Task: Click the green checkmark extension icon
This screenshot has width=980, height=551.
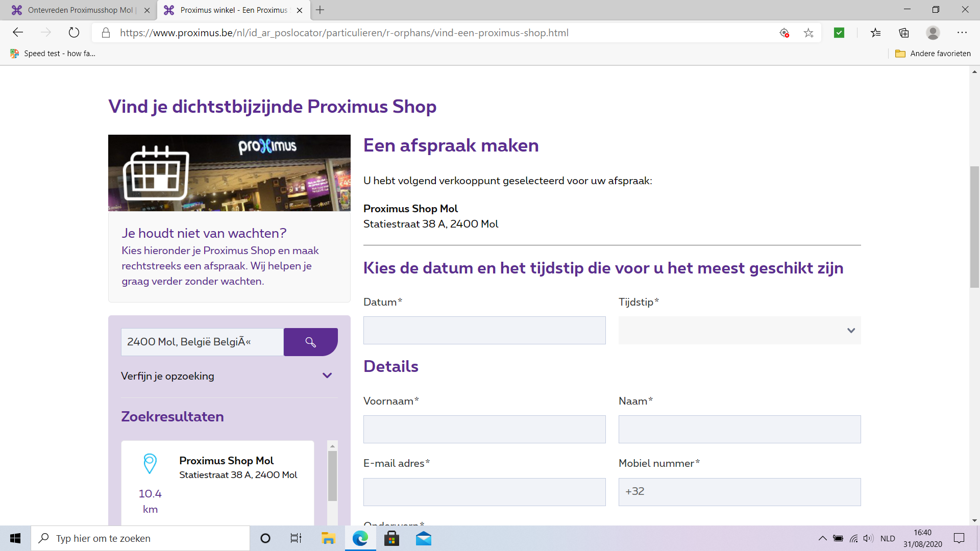Action: click(x=839, y=33)
